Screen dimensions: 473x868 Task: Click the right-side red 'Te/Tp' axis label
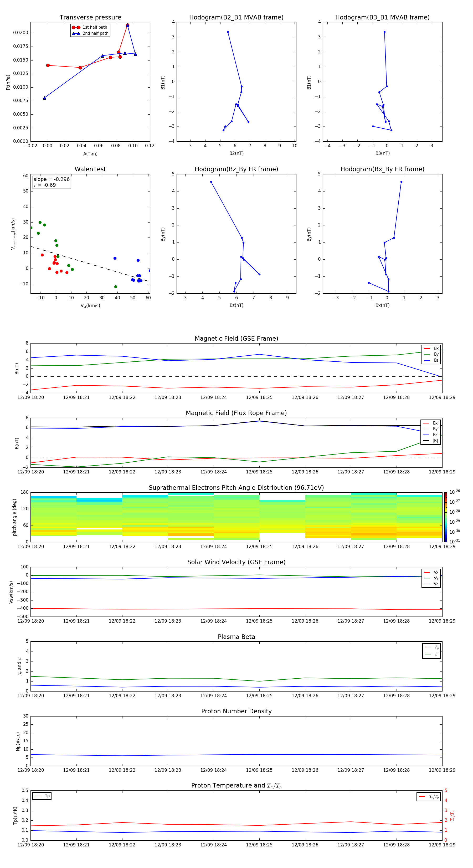pos(453,815)
